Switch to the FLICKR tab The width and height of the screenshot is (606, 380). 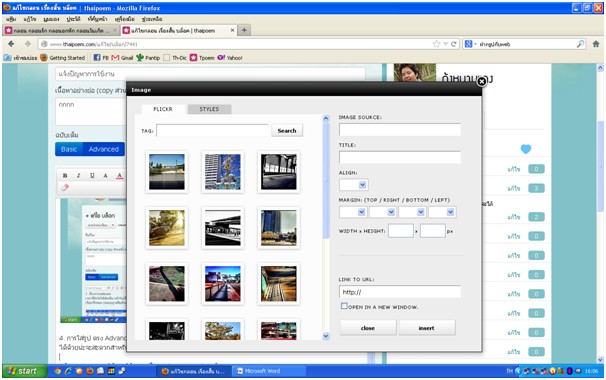coord(163,109)
